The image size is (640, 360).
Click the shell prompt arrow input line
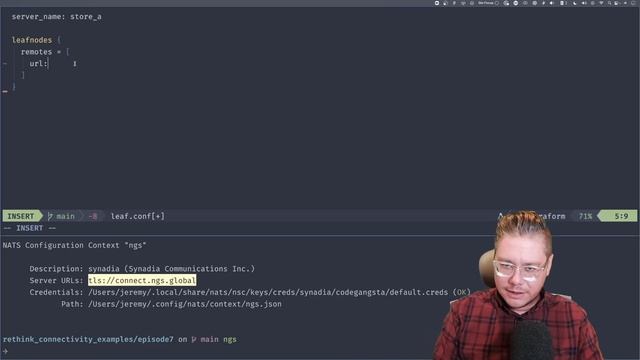click(x=6, y=351)
